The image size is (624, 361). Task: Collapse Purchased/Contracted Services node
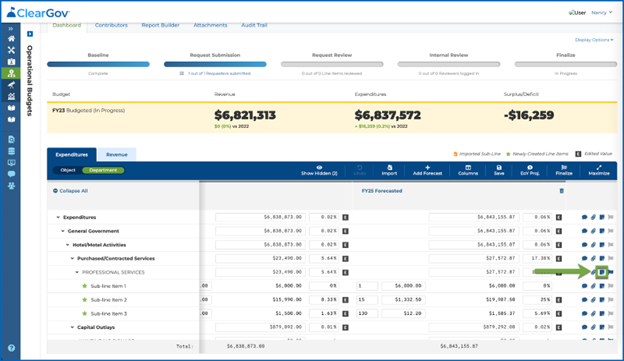[72, 259]
